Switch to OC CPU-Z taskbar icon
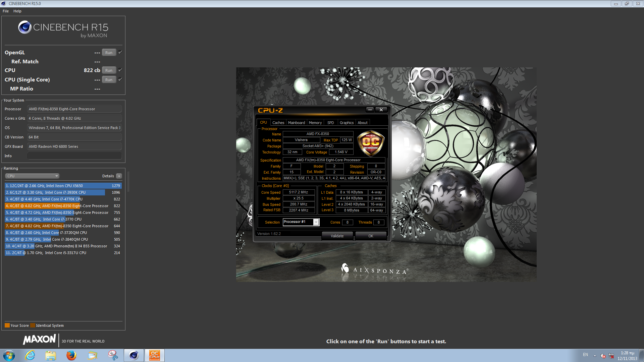This screenshot has height=362, width=644. (x=155, y=355)
